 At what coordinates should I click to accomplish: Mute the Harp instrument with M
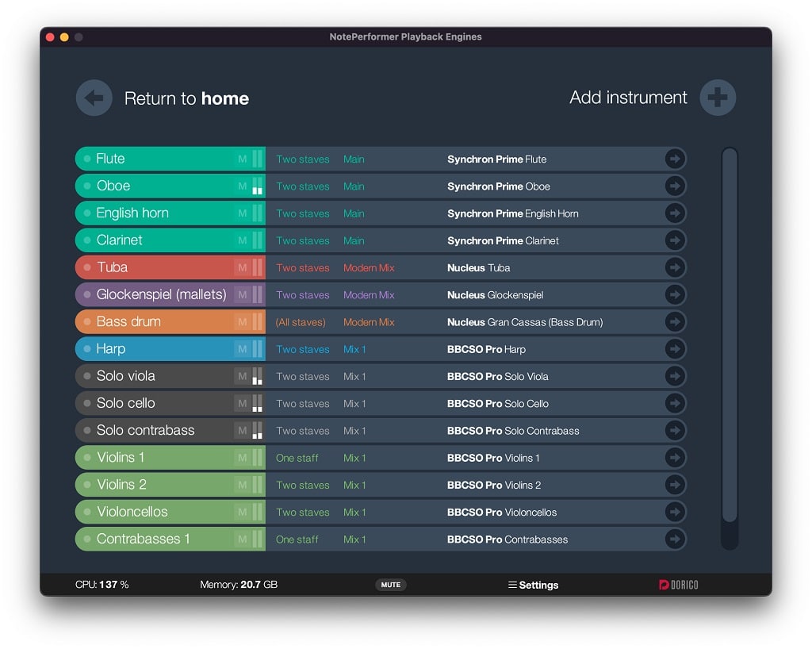(x=243, y=349)
